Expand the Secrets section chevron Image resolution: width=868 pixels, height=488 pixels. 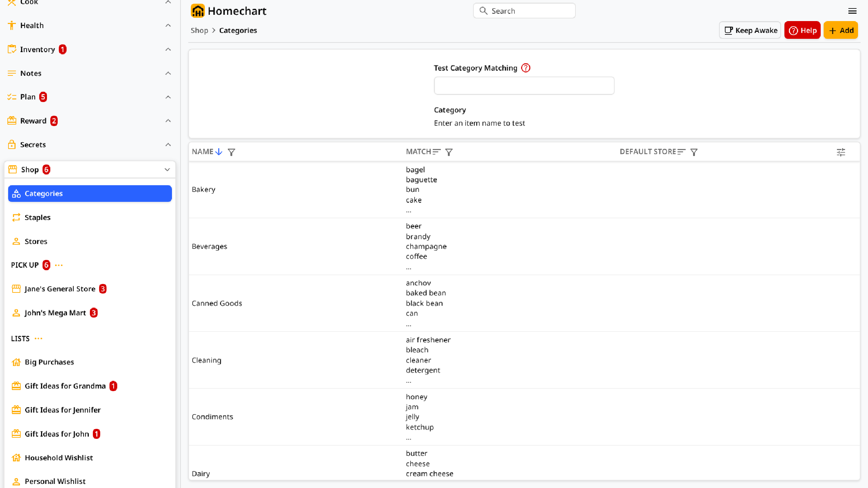[168, 145]
